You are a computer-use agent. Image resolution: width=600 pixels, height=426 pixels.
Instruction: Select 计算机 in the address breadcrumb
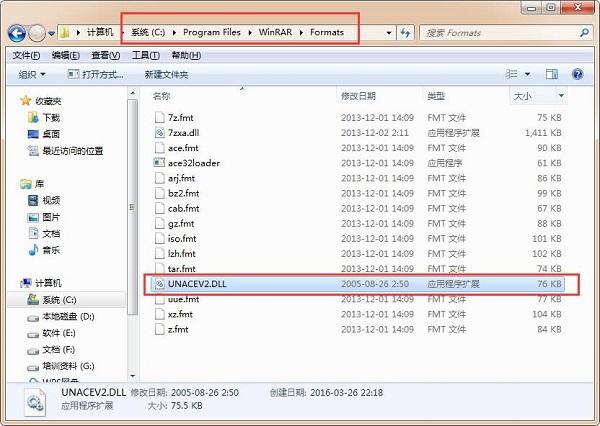click(x=100, y=32)
